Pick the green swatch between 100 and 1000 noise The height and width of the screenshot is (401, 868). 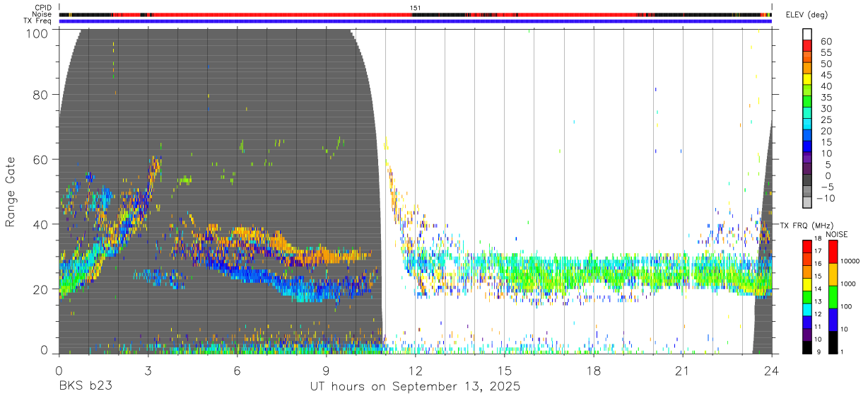click(833, 296)
